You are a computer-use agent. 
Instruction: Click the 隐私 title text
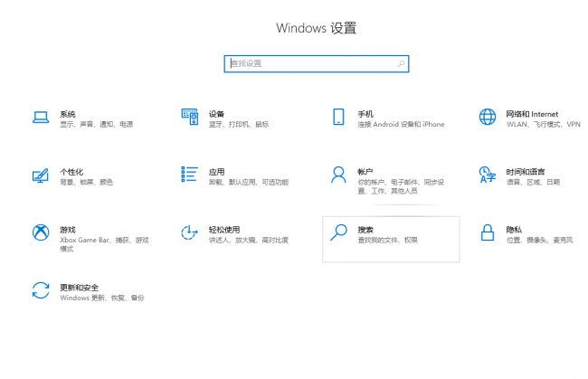coord(514,230)
